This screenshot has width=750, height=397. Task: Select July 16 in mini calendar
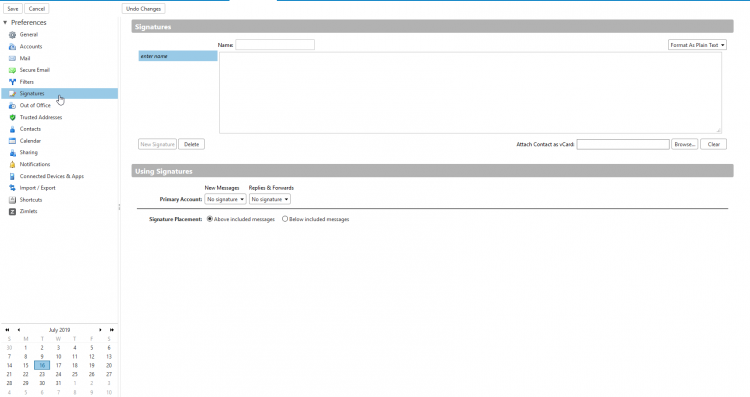[x=42, y=365]
